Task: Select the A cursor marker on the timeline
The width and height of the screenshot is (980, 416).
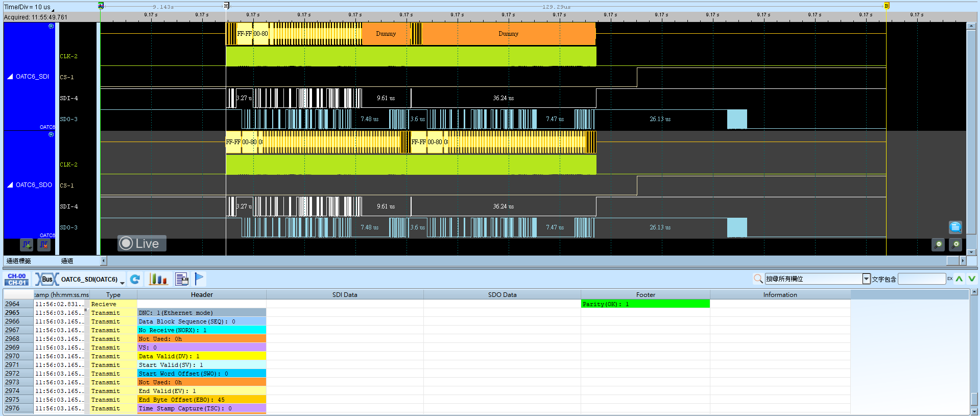Action: click(101, 6)
